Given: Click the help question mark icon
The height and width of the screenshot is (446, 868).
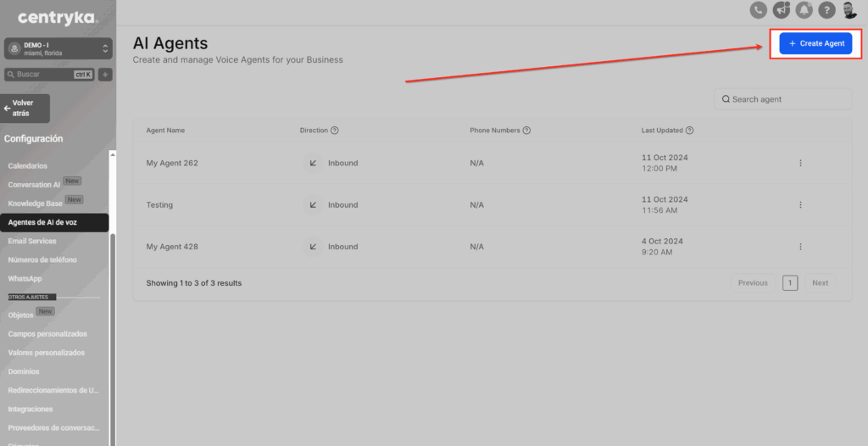Looking at the screenshot, I should pos(826,10).
